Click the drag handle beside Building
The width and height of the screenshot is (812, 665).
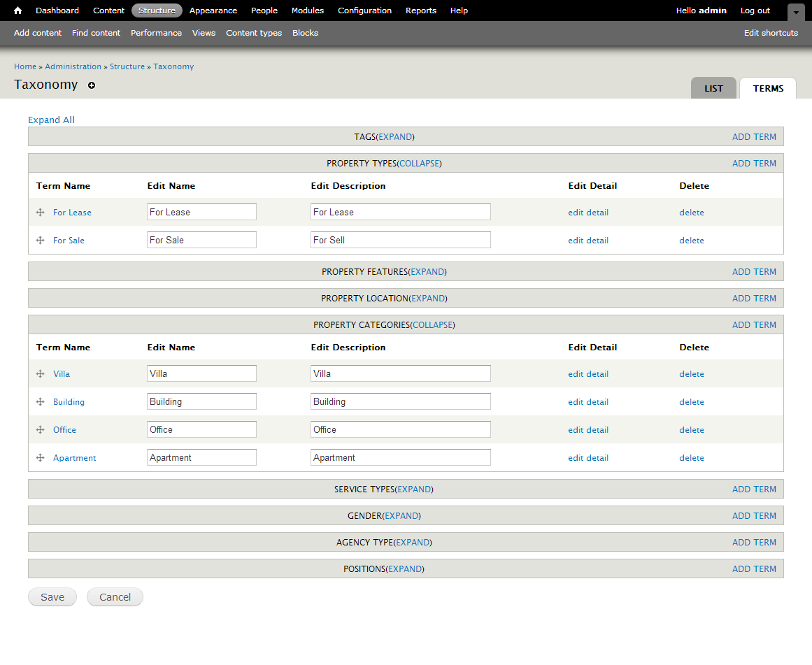[40, 401]
